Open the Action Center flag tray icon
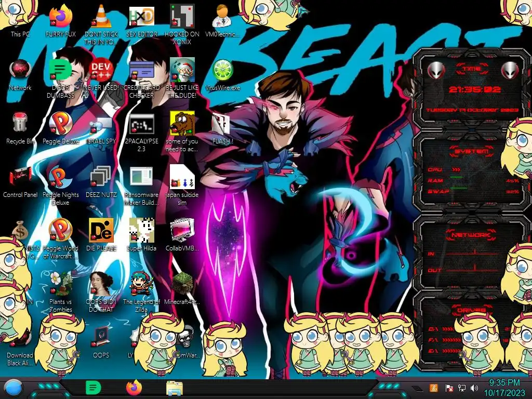 click(449, 388)
